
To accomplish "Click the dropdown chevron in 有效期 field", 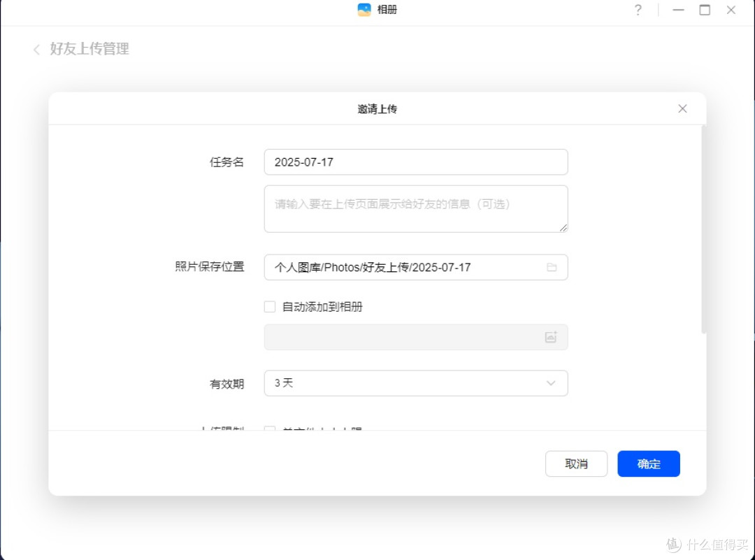I will tap(551, 383).
